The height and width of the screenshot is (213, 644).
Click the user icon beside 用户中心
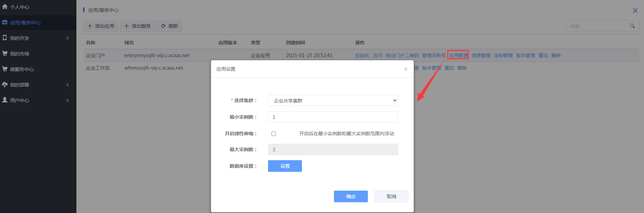(x=5, y=100)
